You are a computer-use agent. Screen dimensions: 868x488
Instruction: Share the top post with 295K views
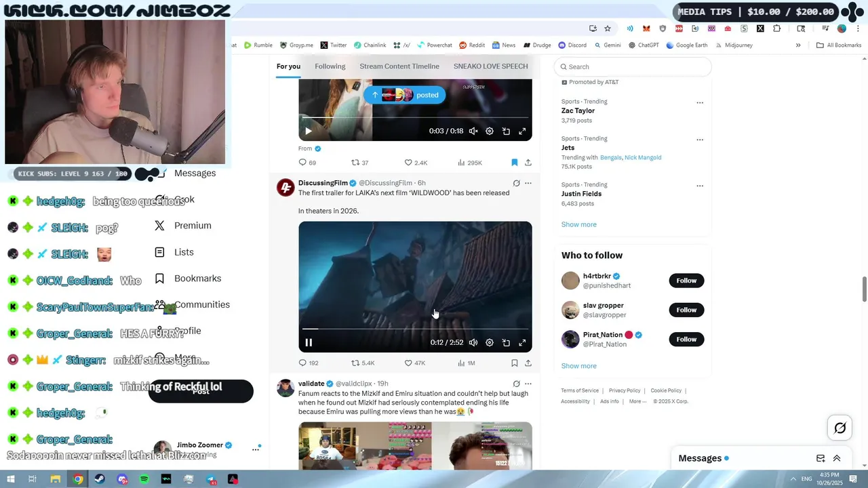(528, 163)
